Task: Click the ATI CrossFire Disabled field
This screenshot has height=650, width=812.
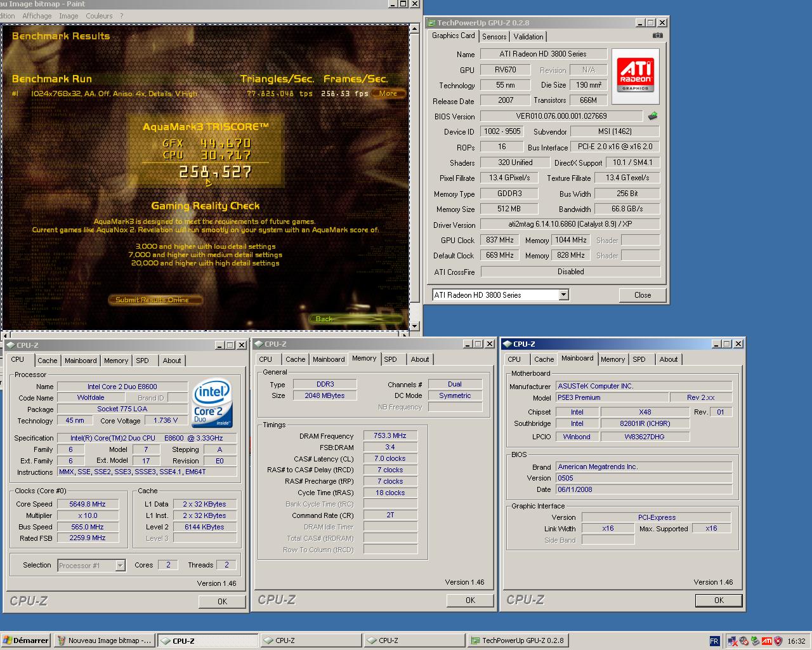Action: pos(570,272)
